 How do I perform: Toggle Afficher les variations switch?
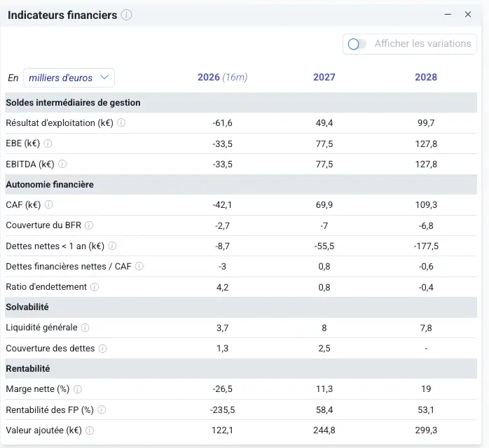(357, 44)
